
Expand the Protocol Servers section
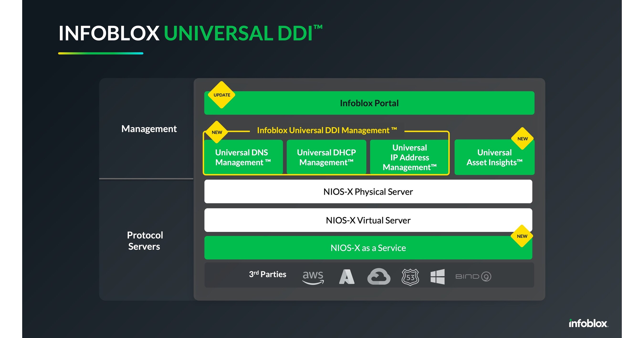point(145,240)
